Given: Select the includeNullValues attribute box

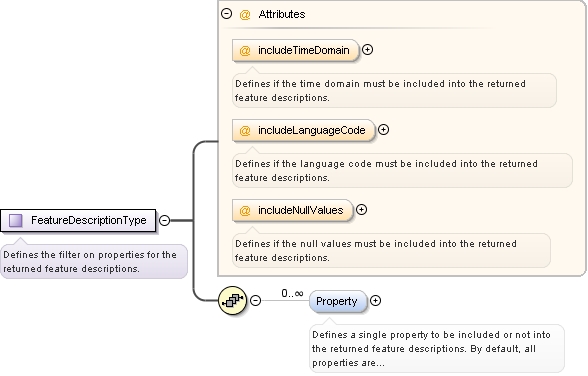Looking at the screenshot, I should pyautogui.click(x=292, y=210).
